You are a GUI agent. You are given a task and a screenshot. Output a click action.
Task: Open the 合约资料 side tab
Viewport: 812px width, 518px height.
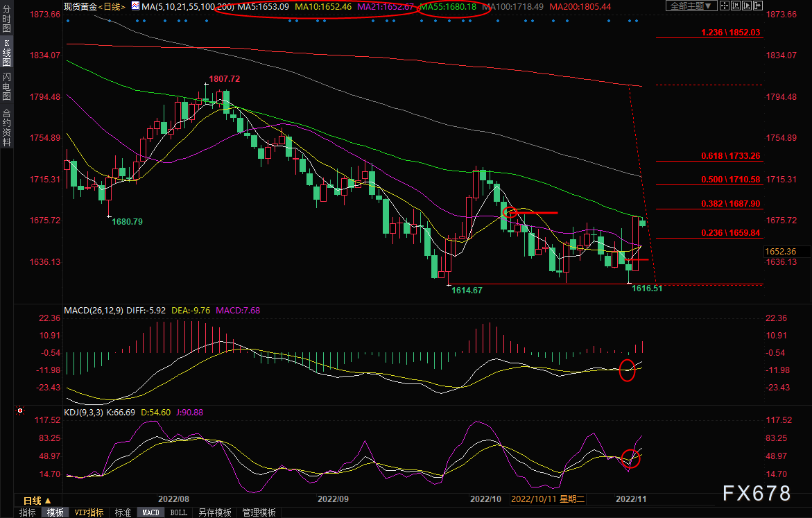pyautogui.click(x=6, y=127)
